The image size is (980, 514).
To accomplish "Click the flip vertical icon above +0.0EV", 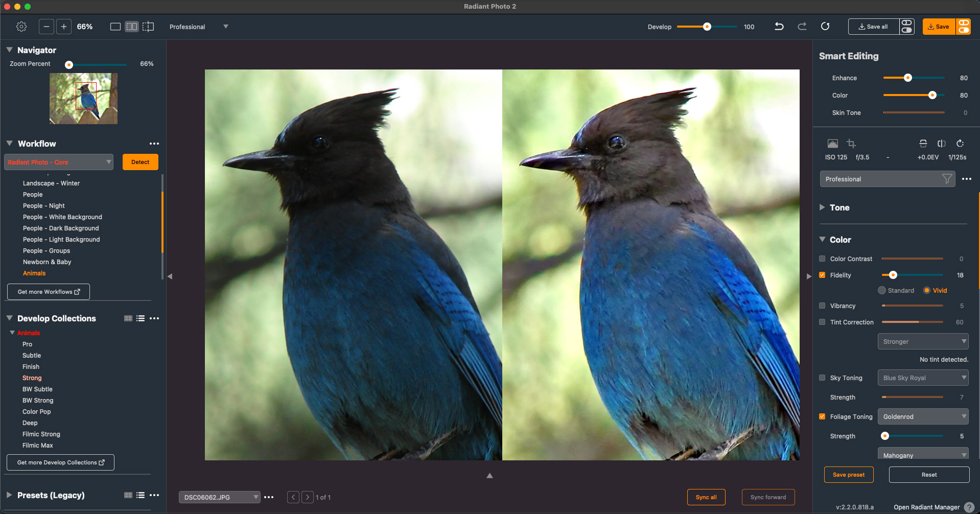I will (923, 144).
